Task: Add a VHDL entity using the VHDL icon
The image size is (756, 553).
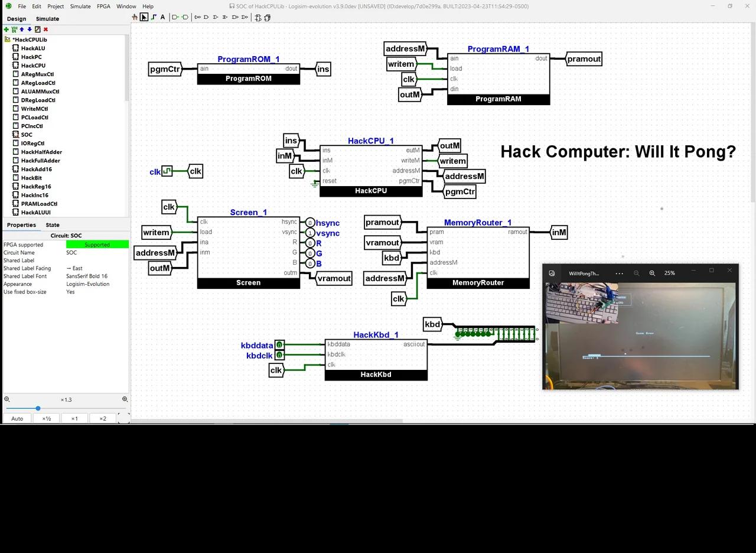Action: pyautogui.click(x=14, y=29)
